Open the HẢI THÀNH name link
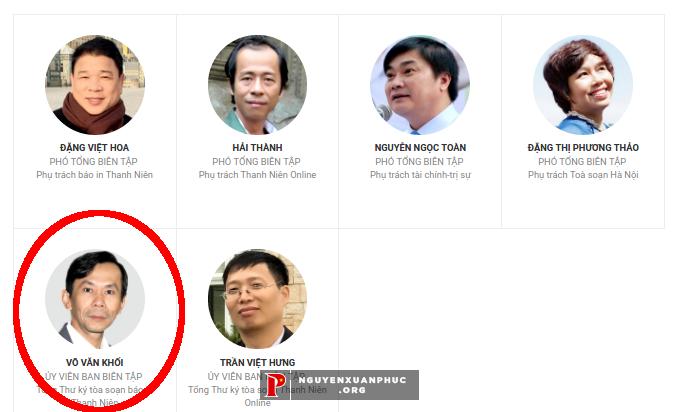 [x=258, y=147]
